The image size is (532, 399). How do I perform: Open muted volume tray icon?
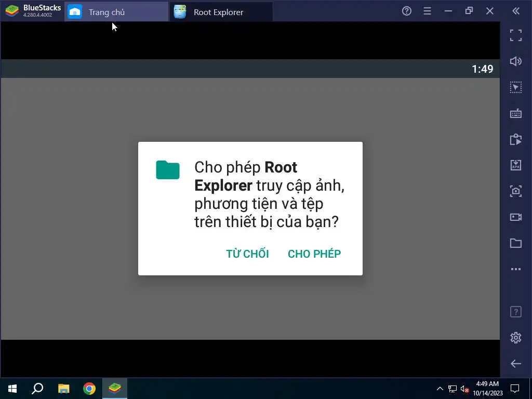(464, 389)
